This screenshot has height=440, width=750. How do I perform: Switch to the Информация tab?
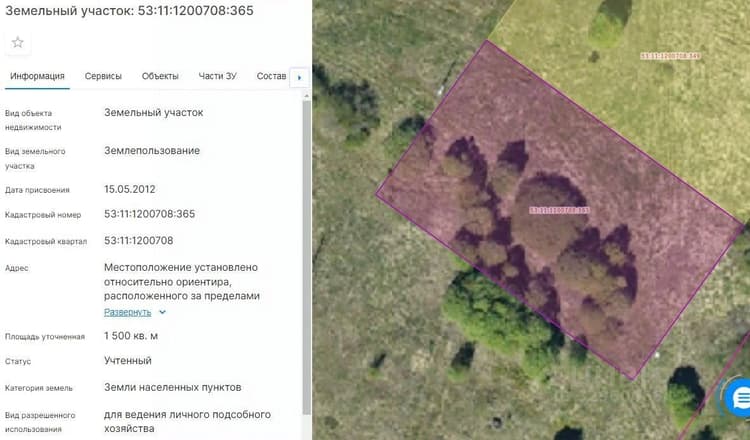pos(37,76)
